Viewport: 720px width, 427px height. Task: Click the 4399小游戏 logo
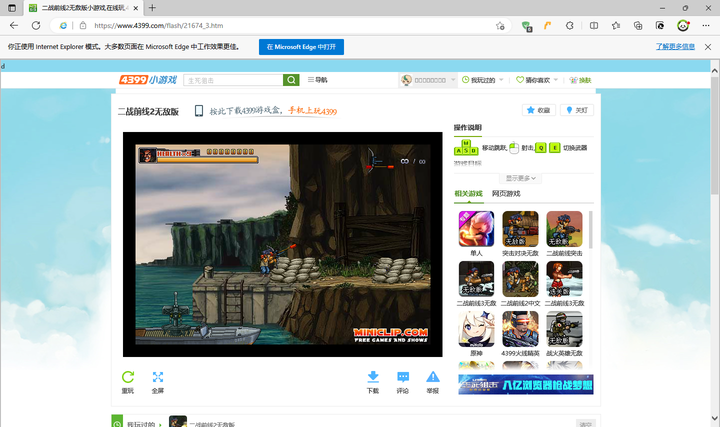(x=148, y=80)
